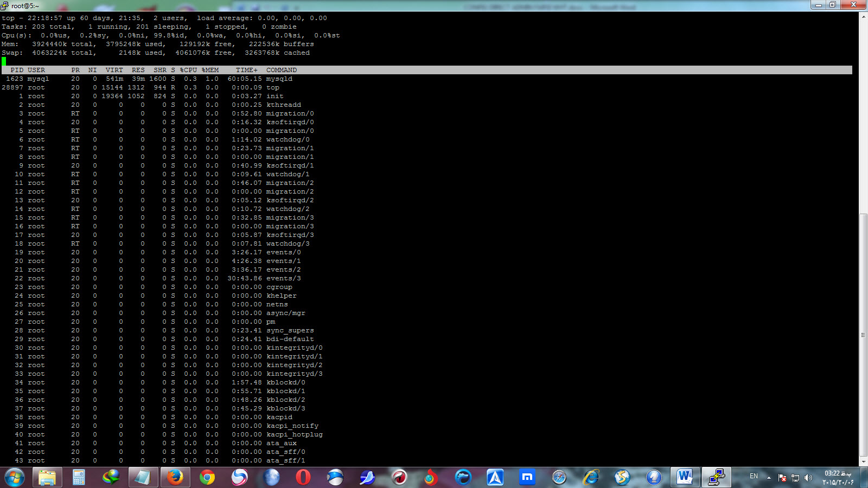This screenshot has height=488, width=868.
Task: Launch the Comodo Dragon red icon
Action: pos(399,478)
